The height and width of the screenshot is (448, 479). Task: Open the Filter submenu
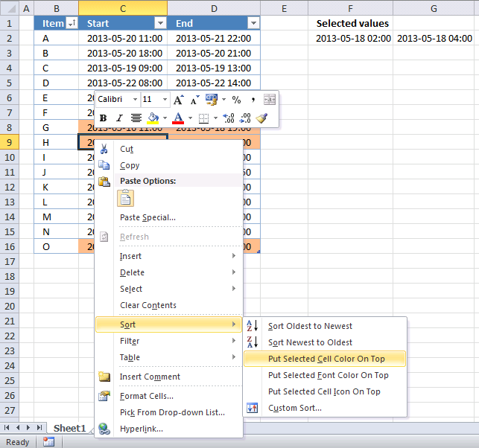pyautogui.click(x=169, y=341)
